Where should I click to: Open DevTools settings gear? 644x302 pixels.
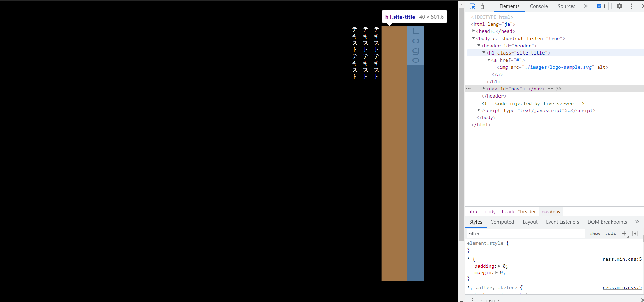(619, 6)
